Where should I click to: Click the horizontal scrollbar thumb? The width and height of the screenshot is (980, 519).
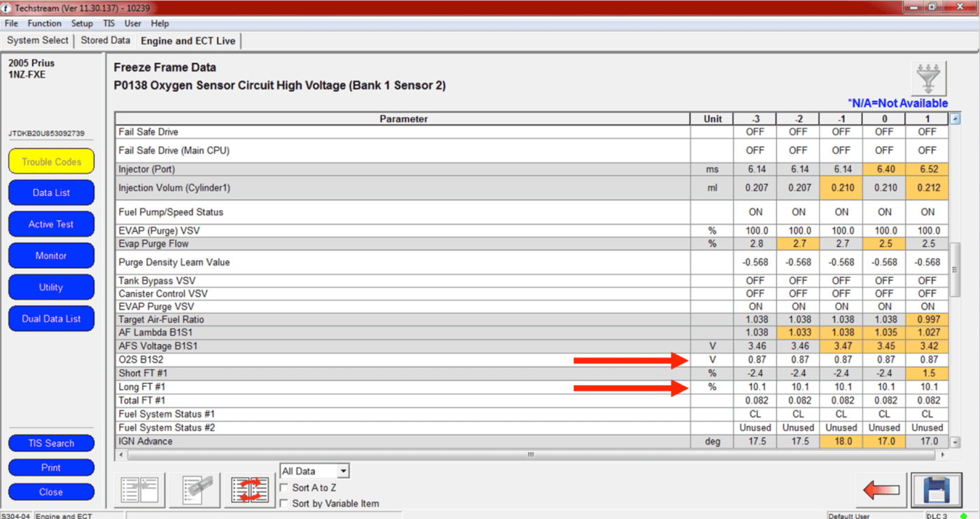(531, 454)
